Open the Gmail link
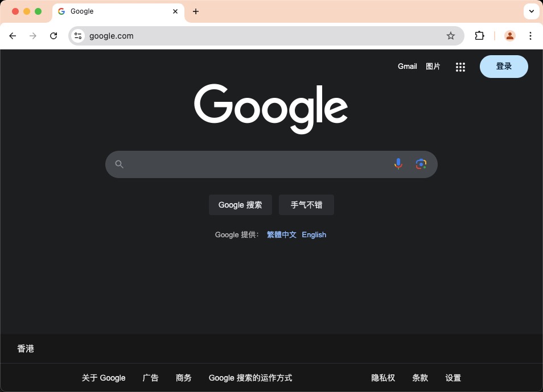543x392 pixels. coord(407,67)
